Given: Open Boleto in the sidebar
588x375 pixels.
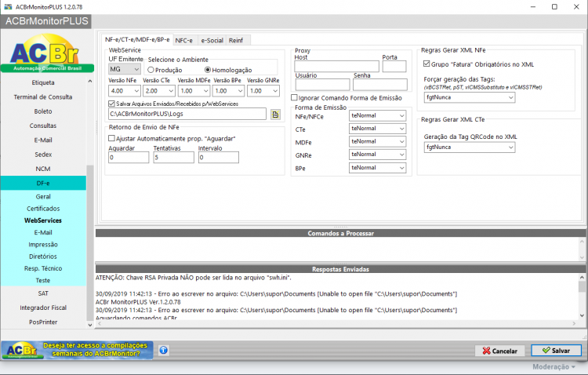Looking at the screenshot, I should 43,111.
